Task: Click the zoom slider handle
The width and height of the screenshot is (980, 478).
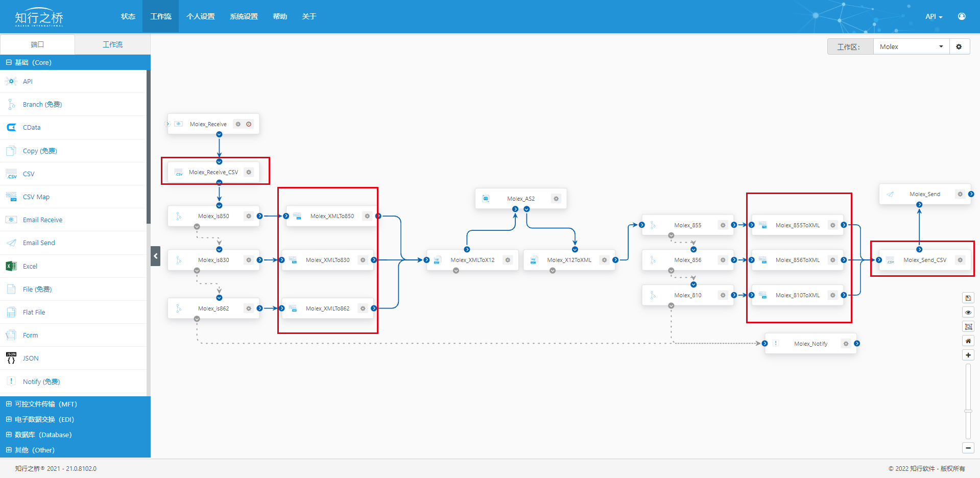Action: [x=968, y=411]
